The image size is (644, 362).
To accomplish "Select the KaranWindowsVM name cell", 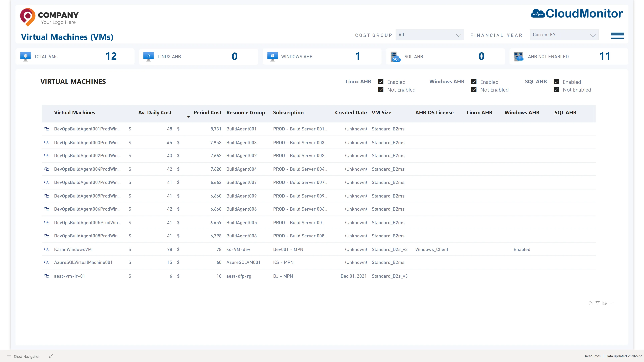I will (73, 249).
